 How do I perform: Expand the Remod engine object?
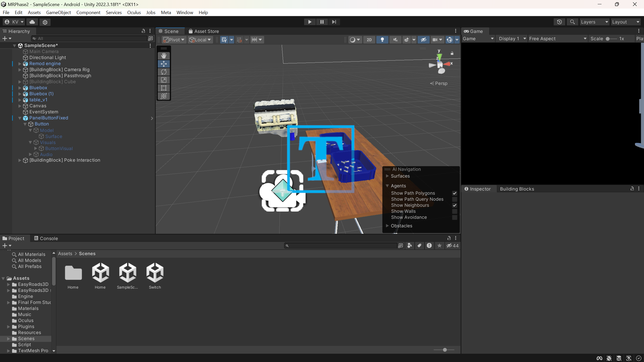[x=20, y=64]
